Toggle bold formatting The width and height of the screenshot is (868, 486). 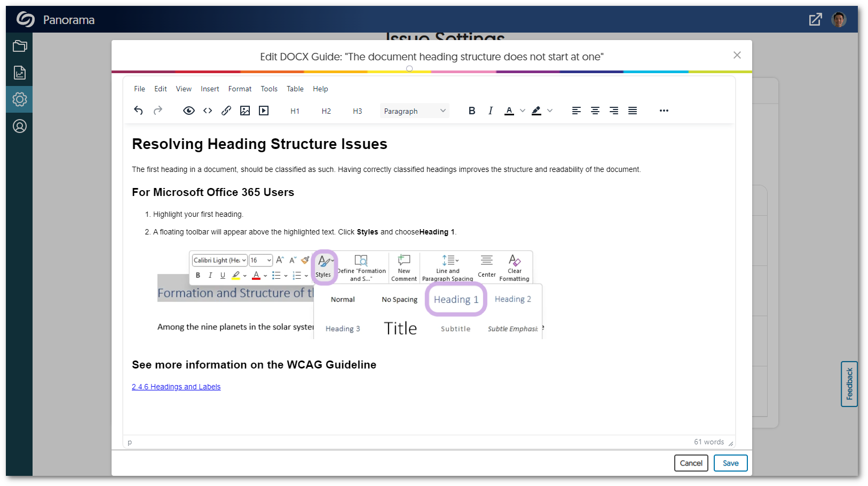pos(471,111)
